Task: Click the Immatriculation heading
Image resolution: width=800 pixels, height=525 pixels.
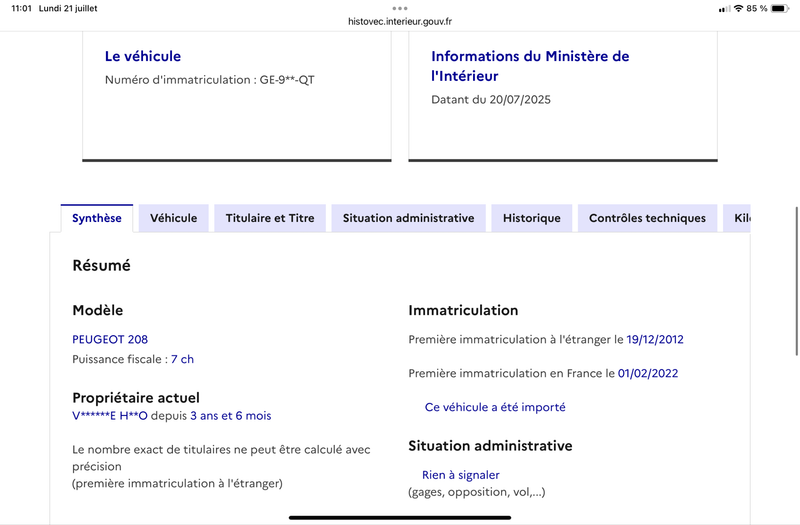Action: 463,310
